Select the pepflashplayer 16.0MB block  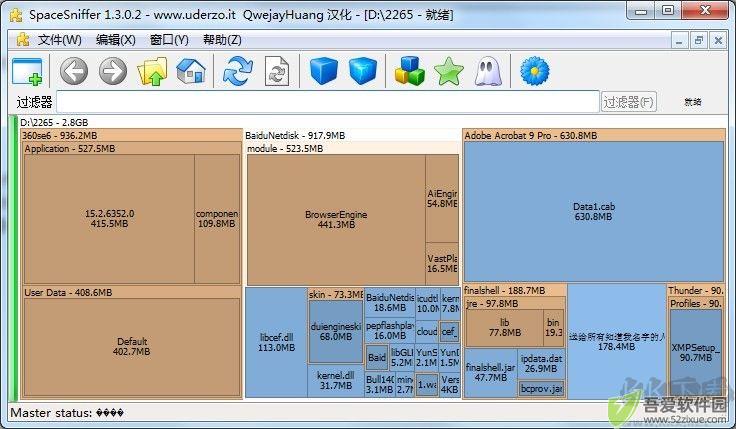tap(390, 330)
